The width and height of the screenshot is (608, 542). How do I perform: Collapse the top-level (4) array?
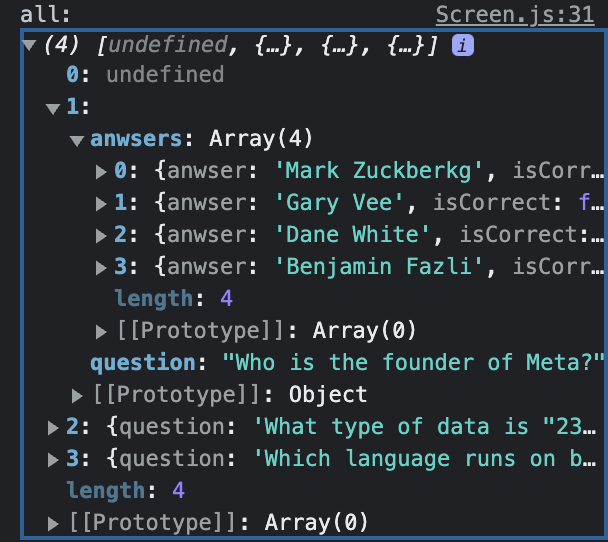pos(29,45)
